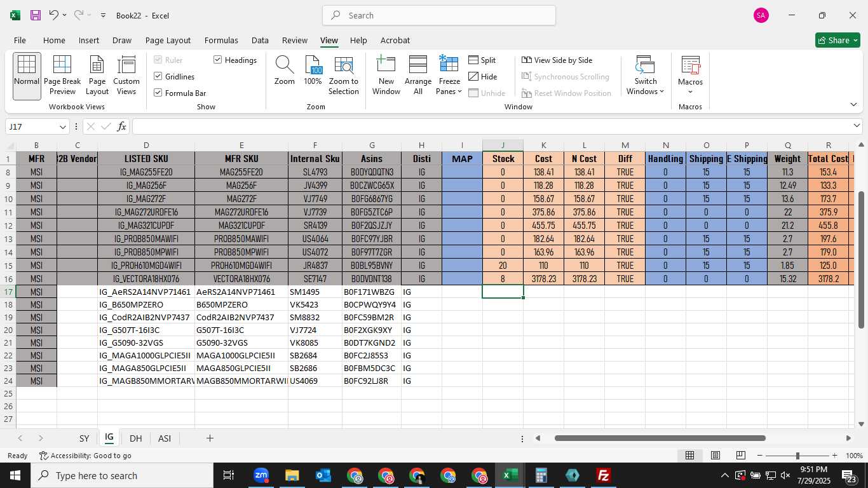This screenshot has width=868, height=488.
Task: Expand the formula bar
Action: tap(856, 126)
